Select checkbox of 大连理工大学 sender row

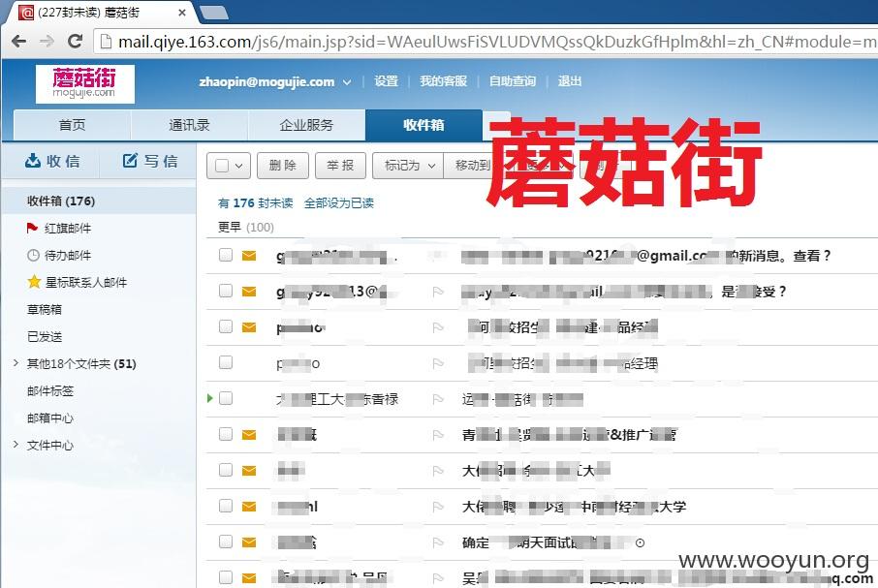tap(226, 398)
